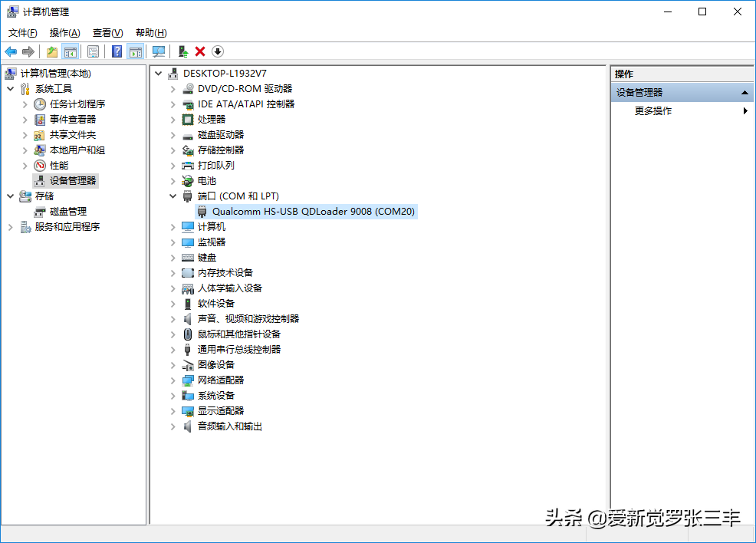This screenshot has width=756, height=543.
Task: Expand the 内存技术设备 category
Action: point(173,273)
